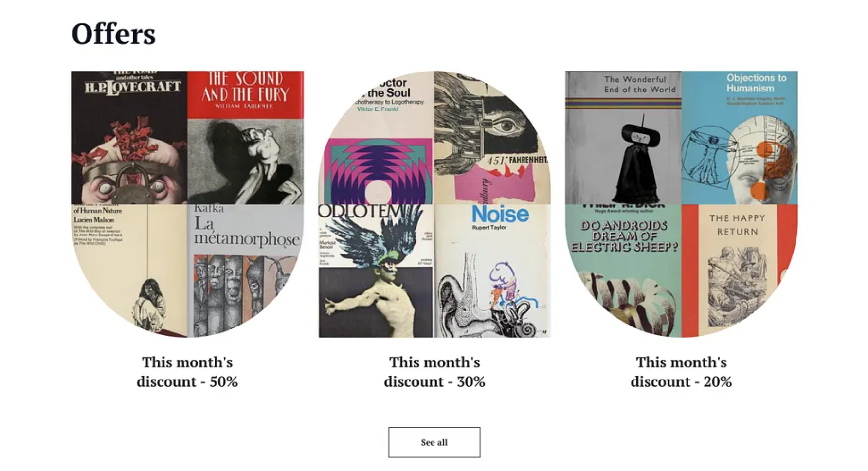Image resolution: width=868 pixels, height=471 pixels.
Task: Select The Sound and the Fury cover
Action: pyautogui.click(x=246, y=137)
